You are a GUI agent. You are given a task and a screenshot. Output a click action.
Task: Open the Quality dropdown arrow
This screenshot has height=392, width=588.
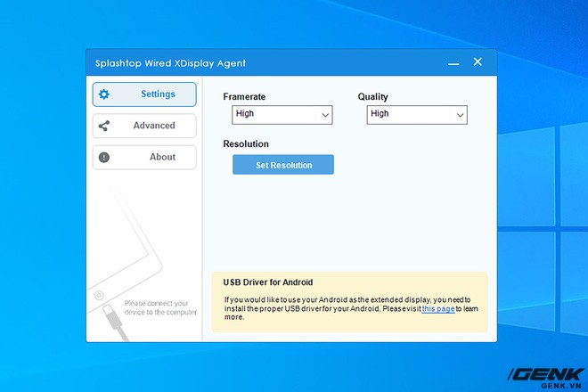coord(460,115)
